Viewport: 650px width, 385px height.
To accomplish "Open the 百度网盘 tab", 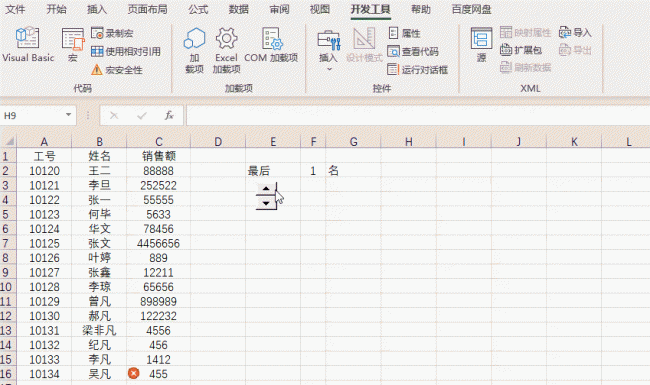I will tap(471, 9).
